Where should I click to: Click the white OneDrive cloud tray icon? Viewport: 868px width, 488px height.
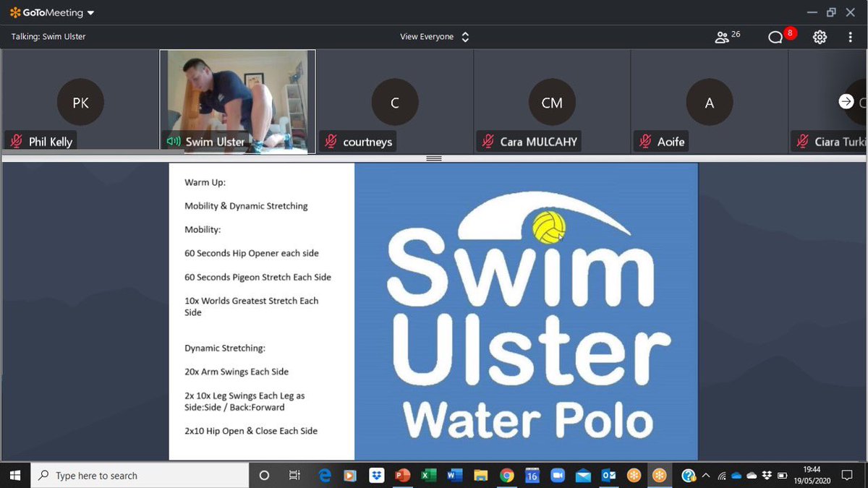click(752, 476)
